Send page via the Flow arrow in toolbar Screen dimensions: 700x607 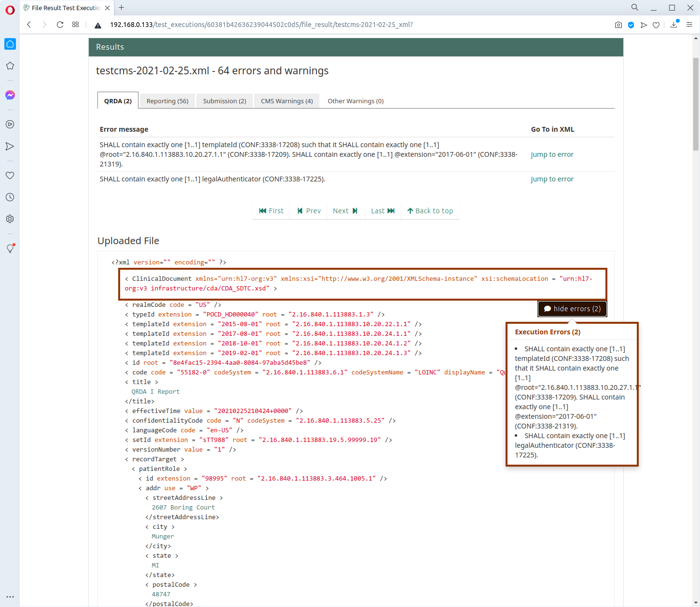point(644,25)
